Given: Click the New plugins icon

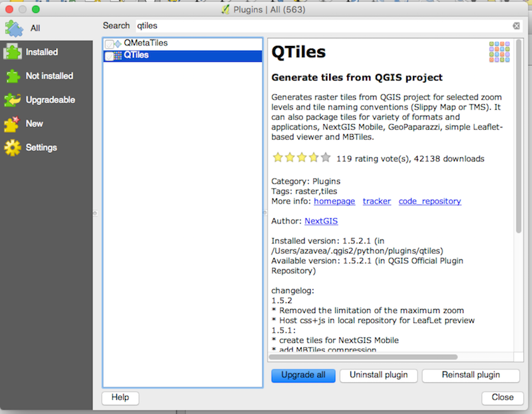Looking at the screenshot, I should click(13, 124).
